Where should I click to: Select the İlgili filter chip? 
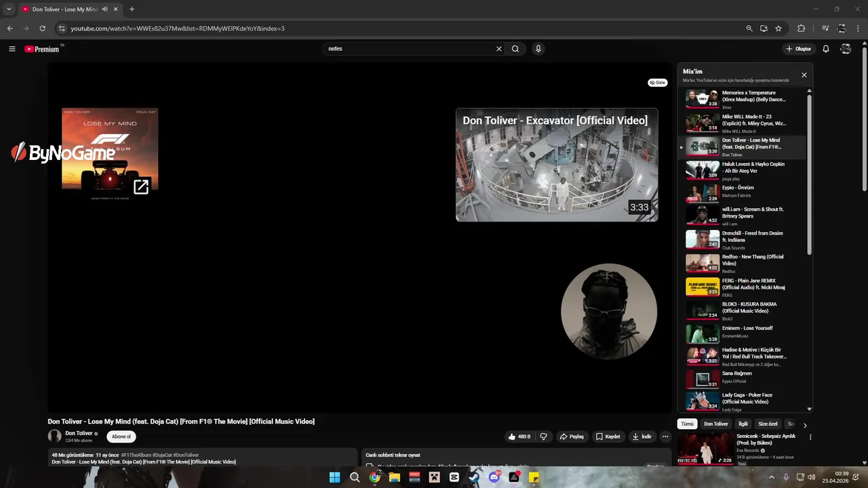(x=743, y=424)
